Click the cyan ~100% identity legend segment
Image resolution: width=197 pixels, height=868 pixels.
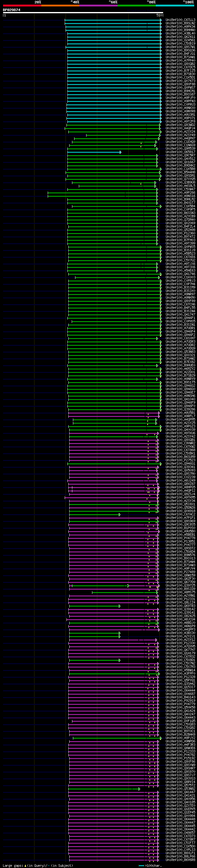point(175,6)
